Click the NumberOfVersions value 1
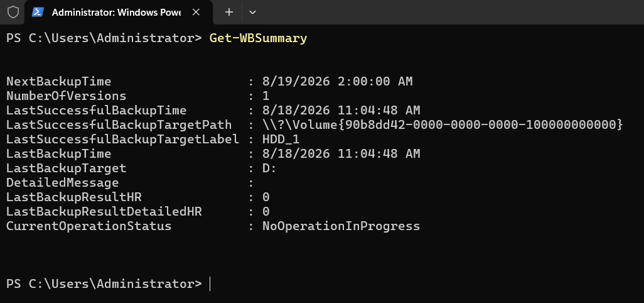The width and height of the screenshot is (644, 303). tap(266, 96)
